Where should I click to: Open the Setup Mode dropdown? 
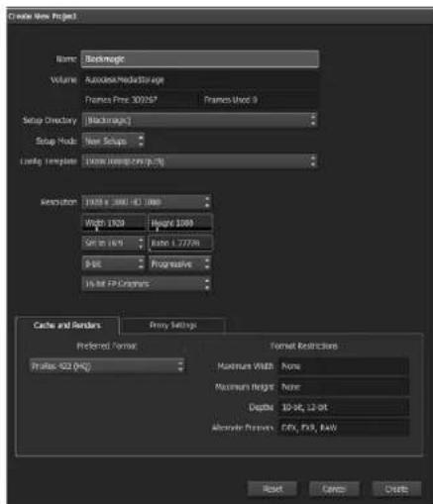click(113, 141)
